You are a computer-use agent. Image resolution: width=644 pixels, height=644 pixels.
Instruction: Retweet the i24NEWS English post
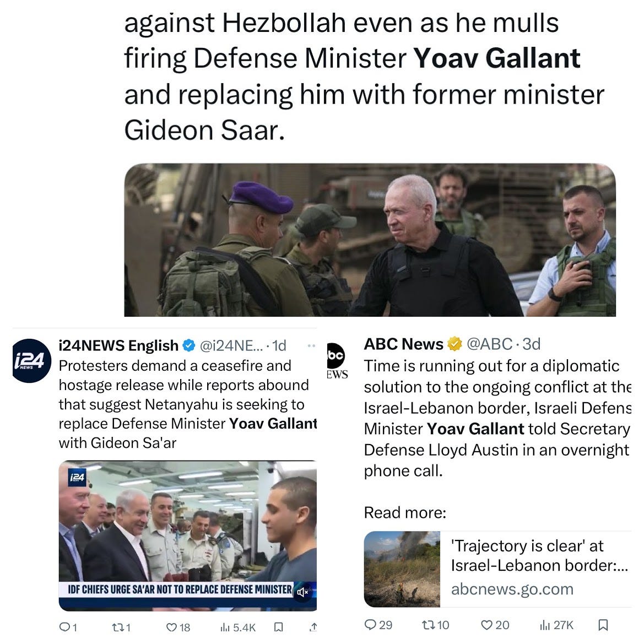(121, 627)
